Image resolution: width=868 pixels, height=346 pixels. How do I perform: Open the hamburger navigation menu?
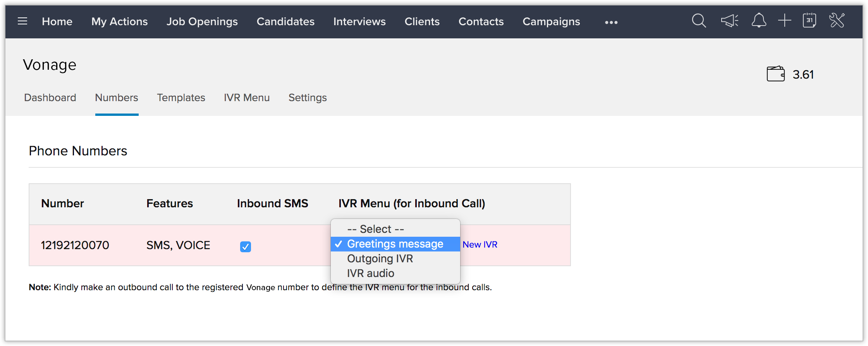pyautogui.click(x=22, y=21)
